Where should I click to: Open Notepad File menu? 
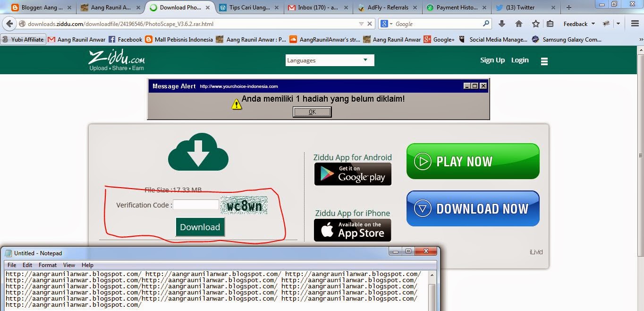pos(12,265)
